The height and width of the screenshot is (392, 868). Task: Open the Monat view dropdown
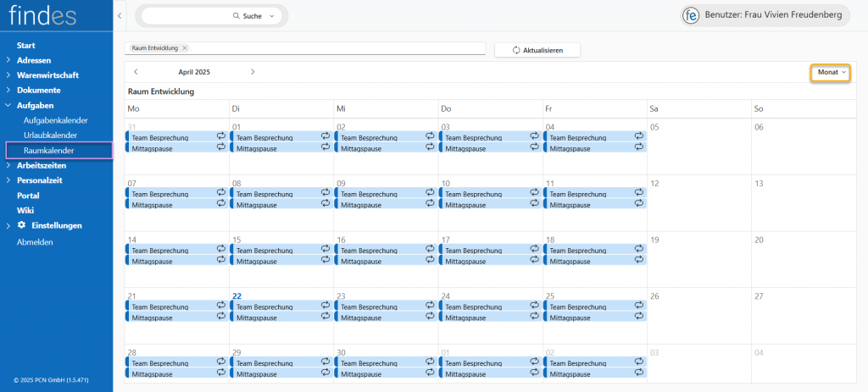click(x=831, y=73)
